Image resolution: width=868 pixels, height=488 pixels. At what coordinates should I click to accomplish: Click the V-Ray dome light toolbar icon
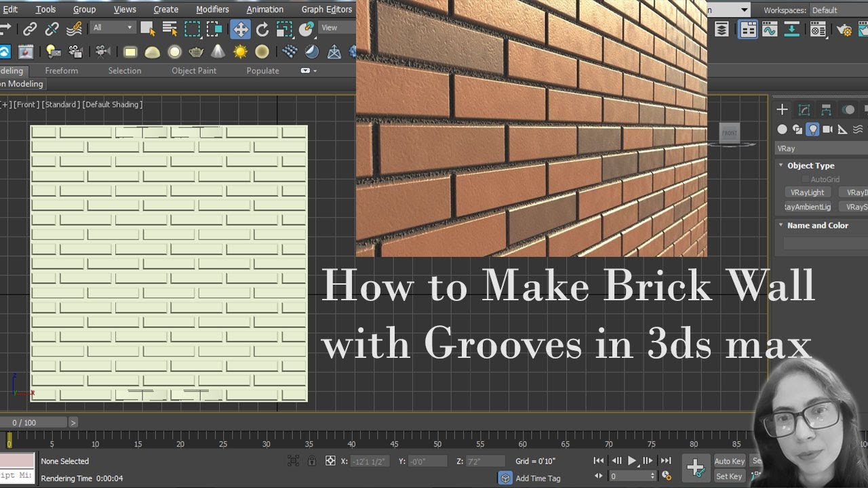(153, 52)
